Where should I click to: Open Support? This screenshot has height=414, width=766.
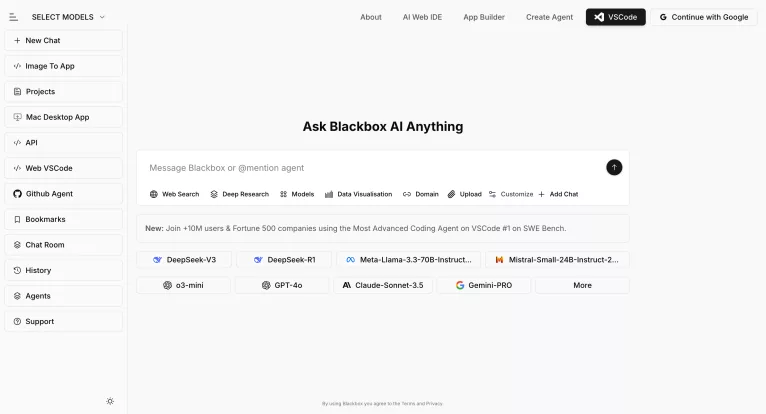64,321
